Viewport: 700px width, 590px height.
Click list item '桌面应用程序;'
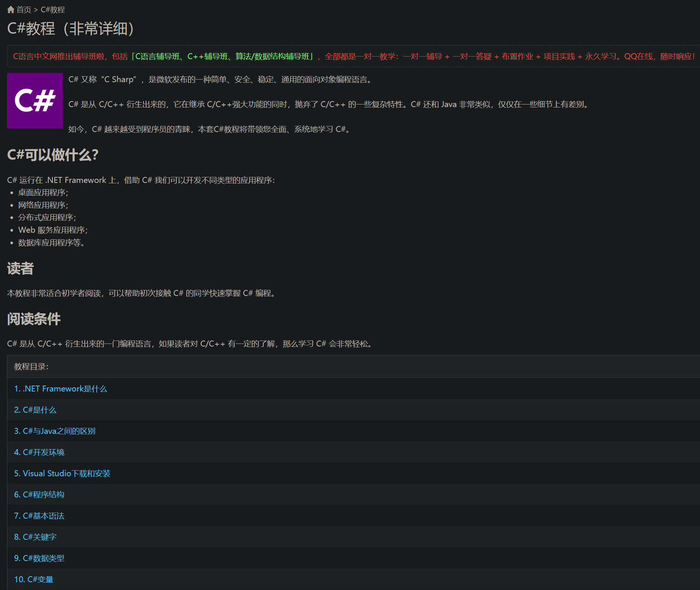click(x=43, y=193)
